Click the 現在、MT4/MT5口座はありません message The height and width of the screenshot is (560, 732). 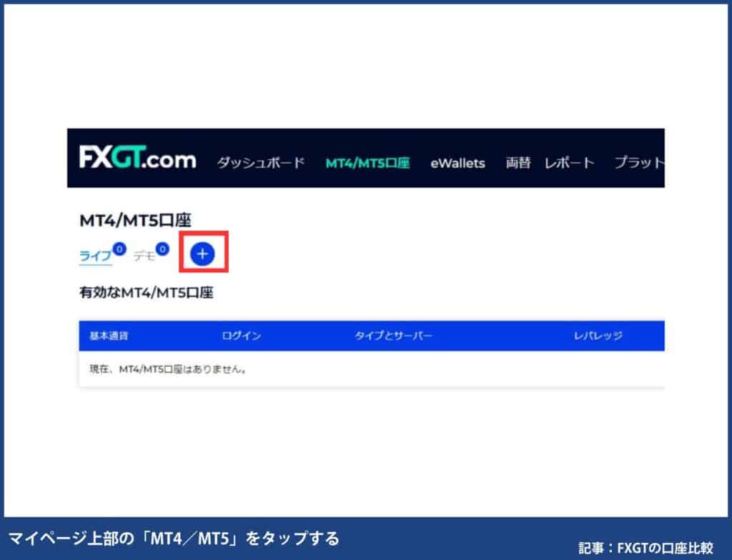(x=168, y=369)
